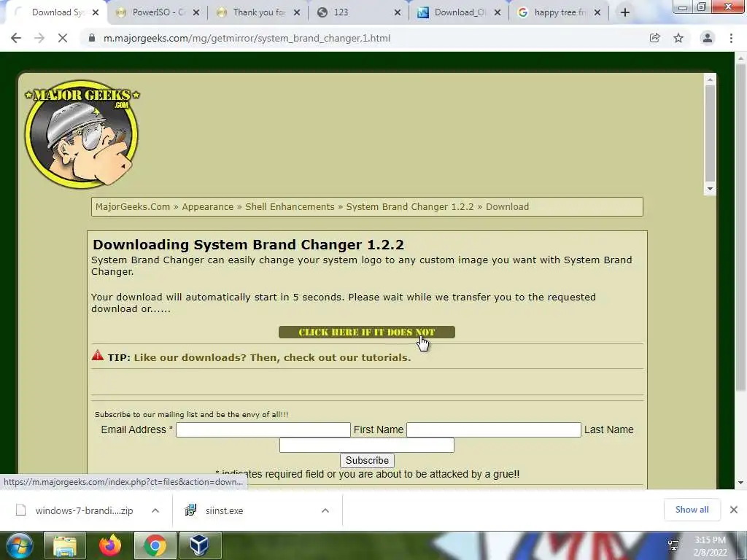Open a new tab with plus button

tap(625, 12)
